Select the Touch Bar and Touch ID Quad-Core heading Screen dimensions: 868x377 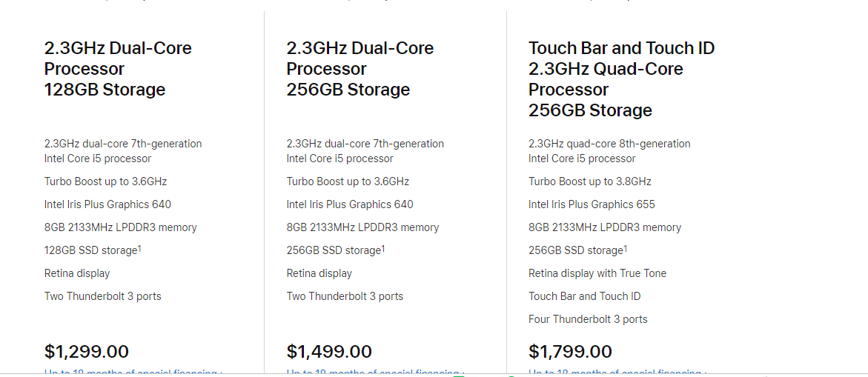(621, 79)
